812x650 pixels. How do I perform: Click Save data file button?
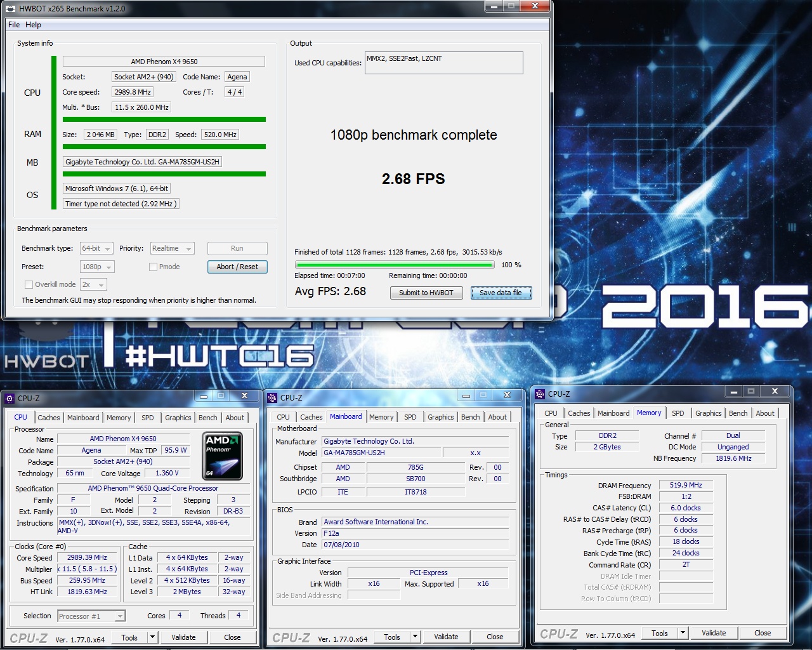[501, 293]
